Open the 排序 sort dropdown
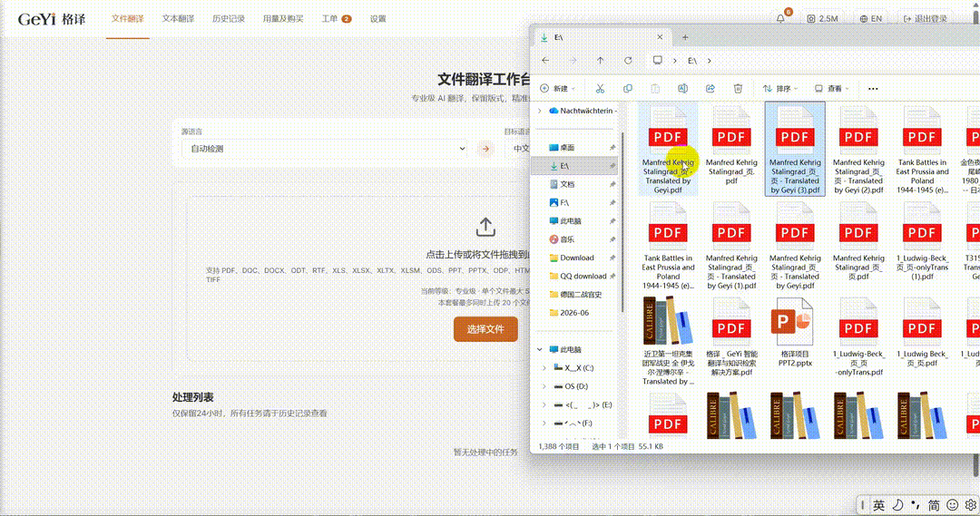The image size is (980, 516). (x=780, y=89)
